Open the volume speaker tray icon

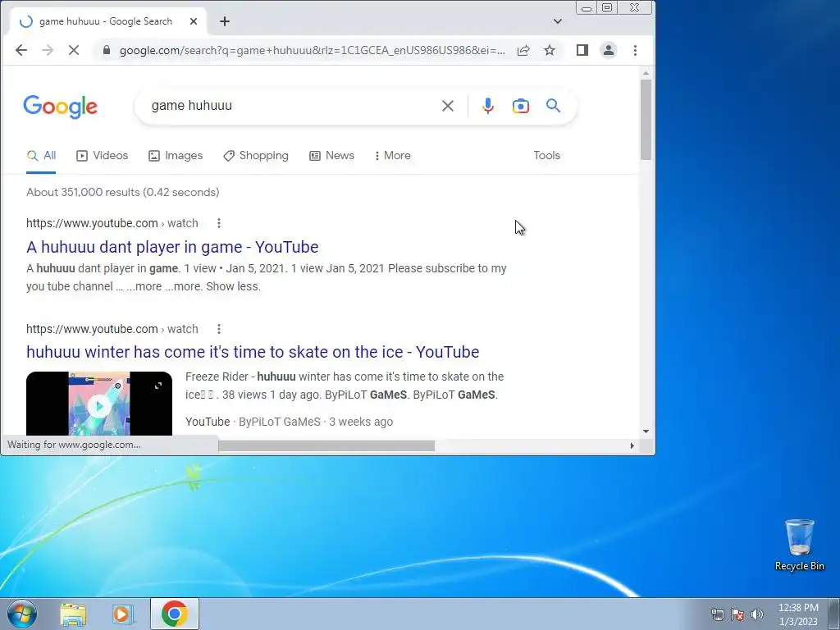point(757,614)
